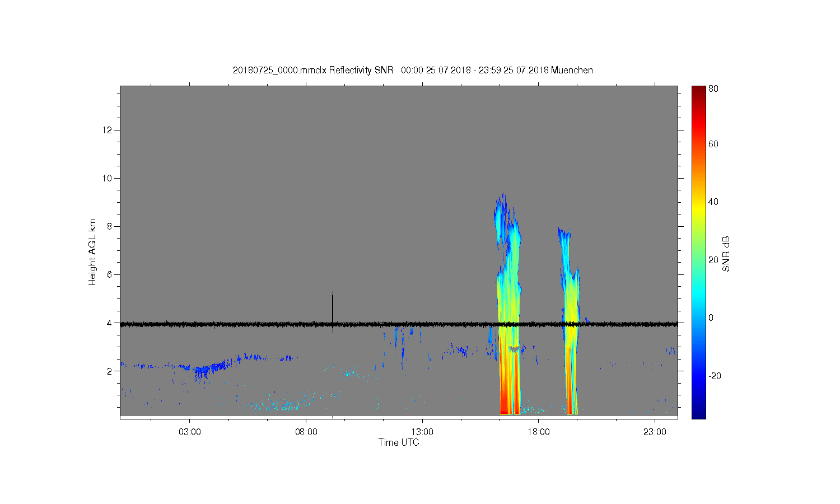Click the '03:00' time tick label
The width and height of the screenshot is (840, 504).
[190, 432]
